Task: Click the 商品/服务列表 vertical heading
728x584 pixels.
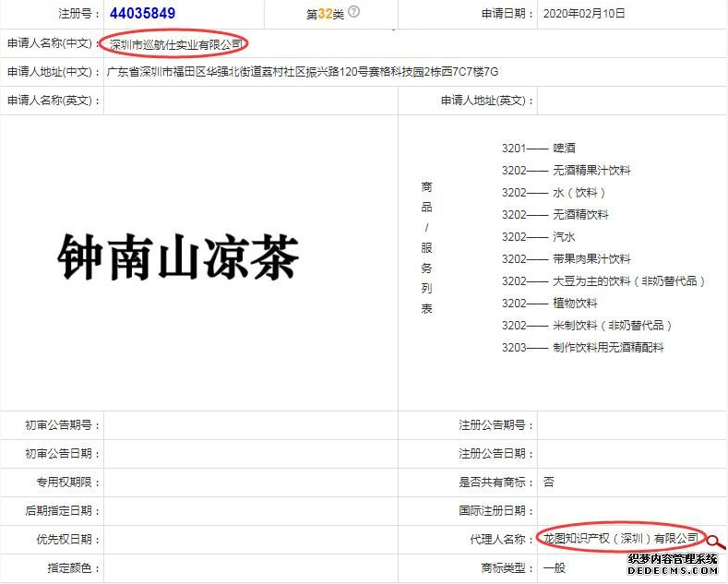Action: click(426, 247)
